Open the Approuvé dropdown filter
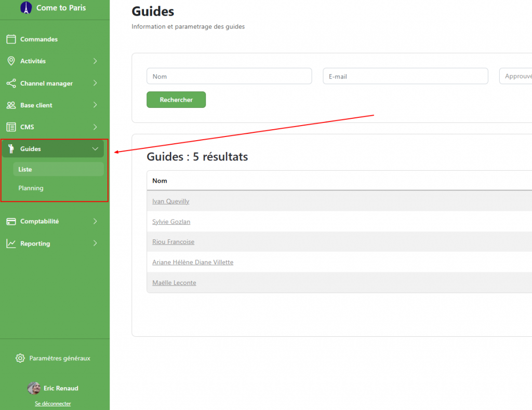 click(x=515, y=76)
